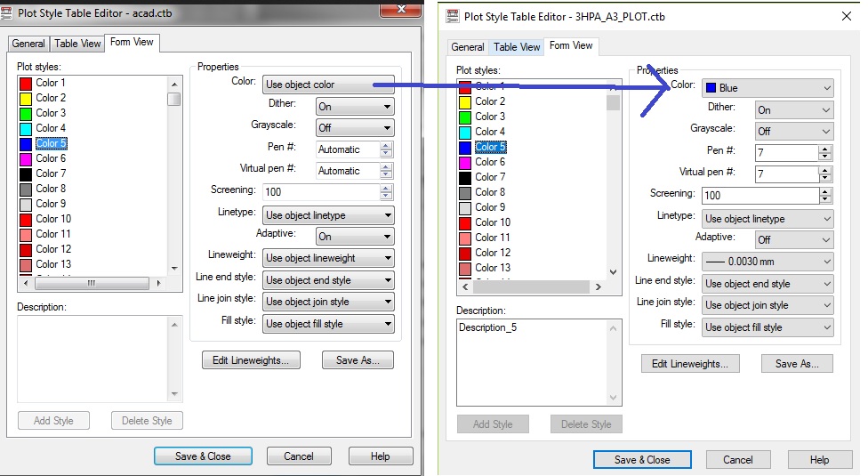Select Color 7 in acad.ctb plot styles

click(x=51, y=173)
